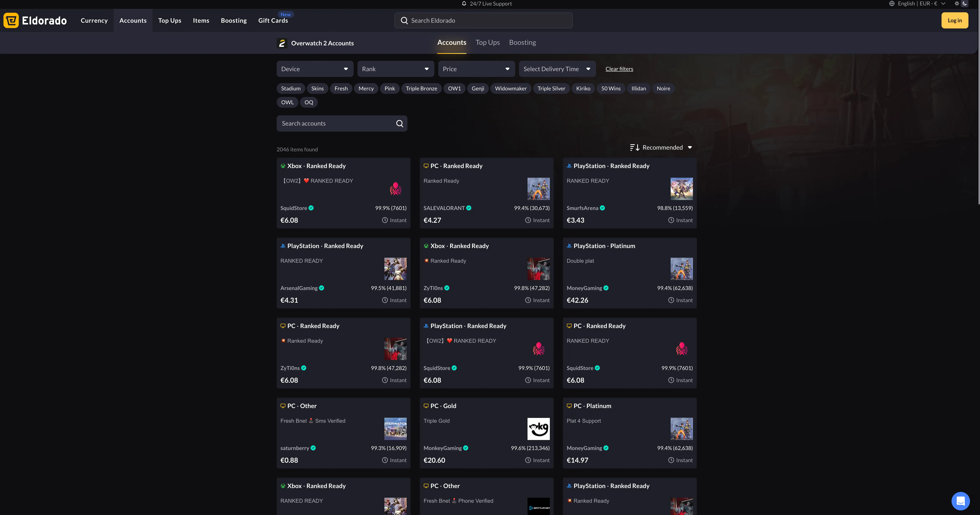Switch to light theme sun icon

pos(957,4)
